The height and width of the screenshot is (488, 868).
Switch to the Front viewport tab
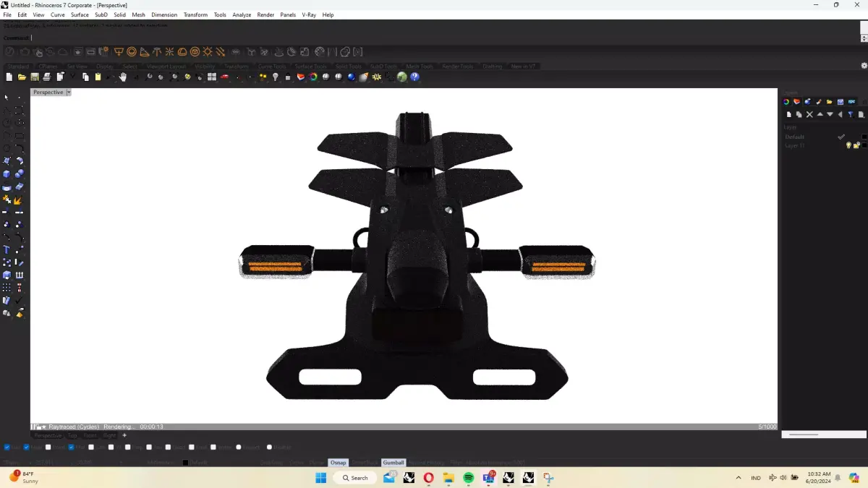pyautogui.click(x=90, y=435)
